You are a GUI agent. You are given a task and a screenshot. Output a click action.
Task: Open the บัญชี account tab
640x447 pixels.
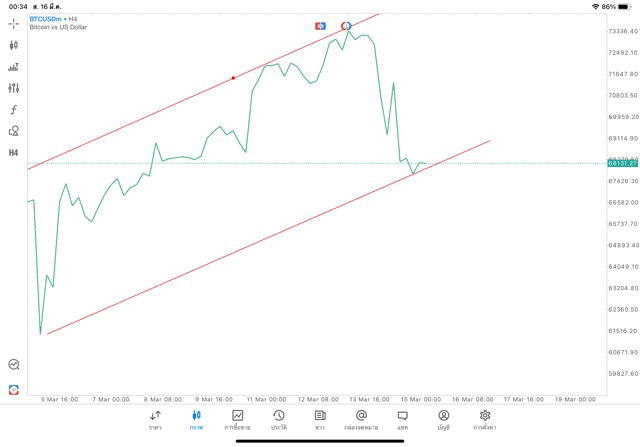tap(443, 420)
